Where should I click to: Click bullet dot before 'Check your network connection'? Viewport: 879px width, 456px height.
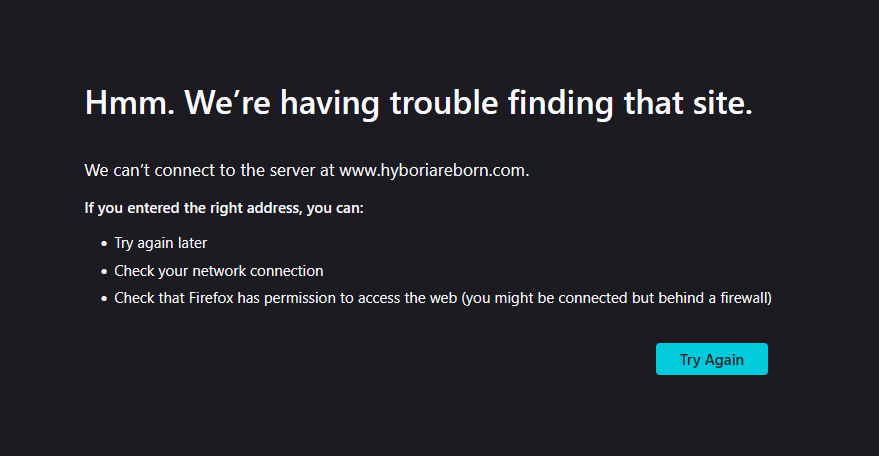pos(104,271)
